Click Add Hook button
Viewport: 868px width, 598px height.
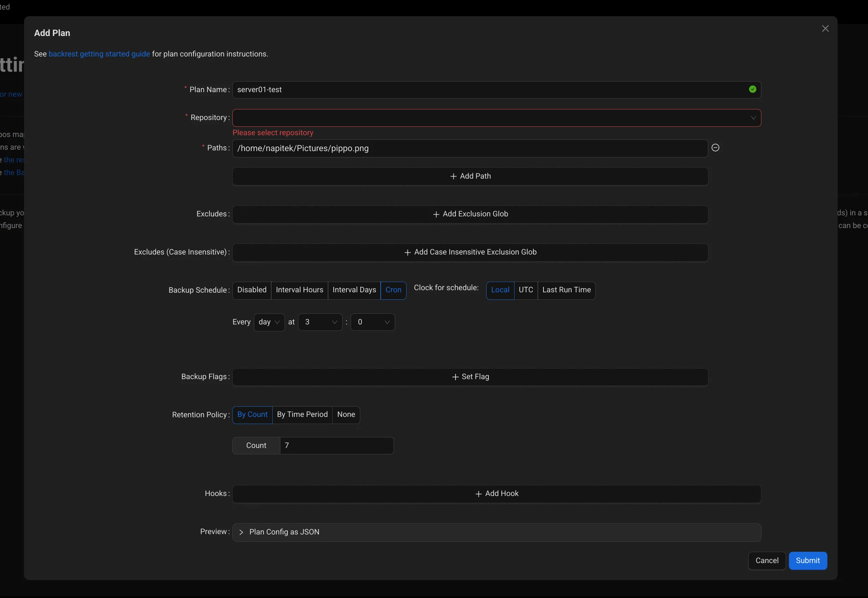click(496, 494)
